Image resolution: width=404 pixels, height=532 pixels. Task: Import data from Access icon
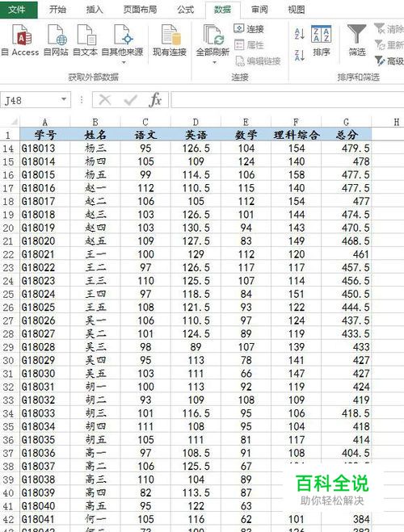point(20,35)
